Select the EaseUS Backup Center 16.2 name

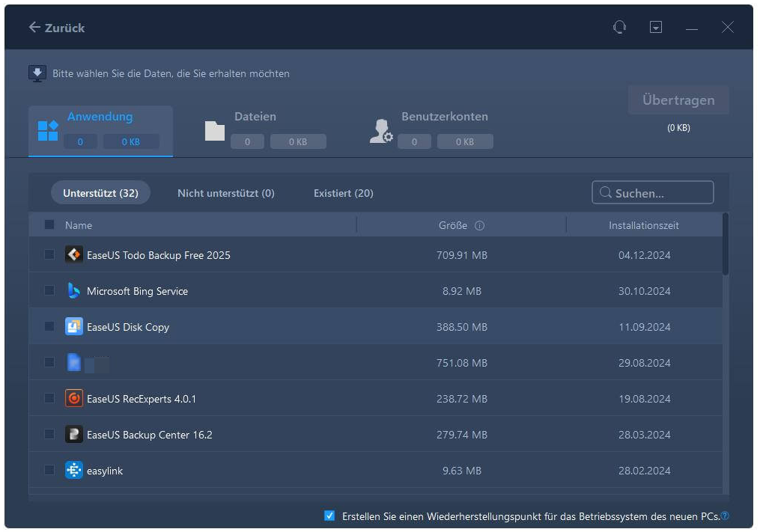(149, 435)
